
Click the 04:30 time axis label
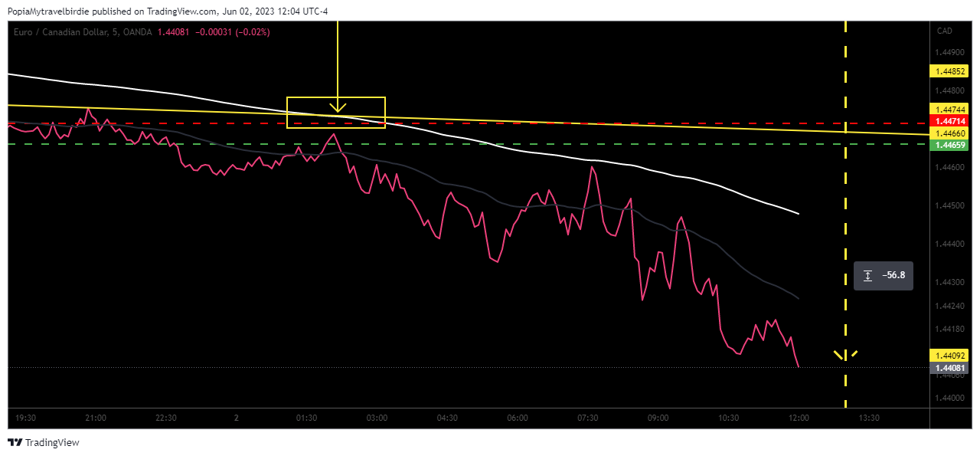[447, 418]
